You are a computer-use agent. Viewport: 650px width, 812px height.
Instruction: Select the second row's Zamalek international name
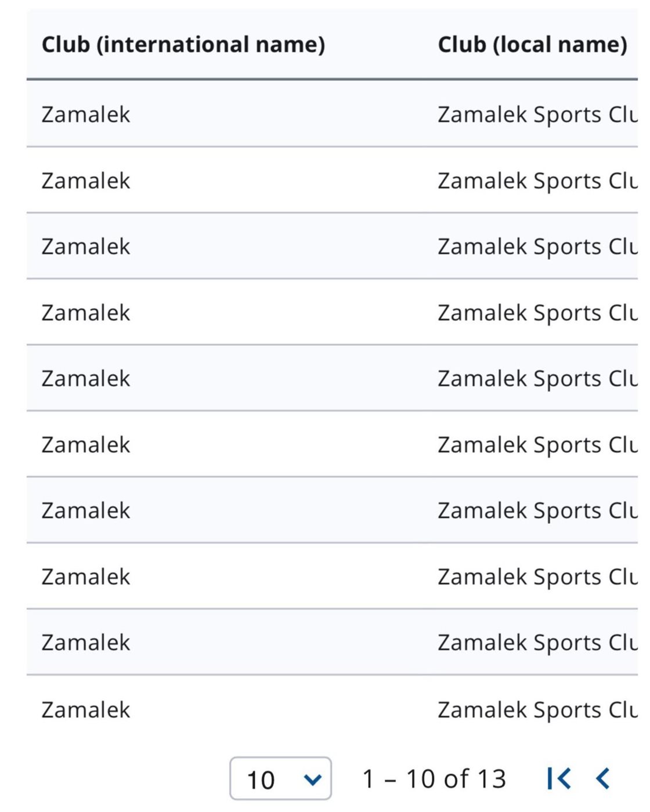click(86, 181)
